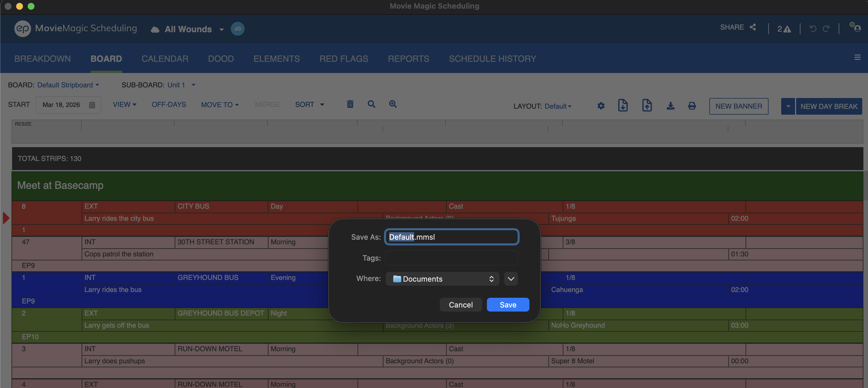The image size is (868, 388).
Task: Switch to the CALENDAR tab
Action: (x=165, y=59)
